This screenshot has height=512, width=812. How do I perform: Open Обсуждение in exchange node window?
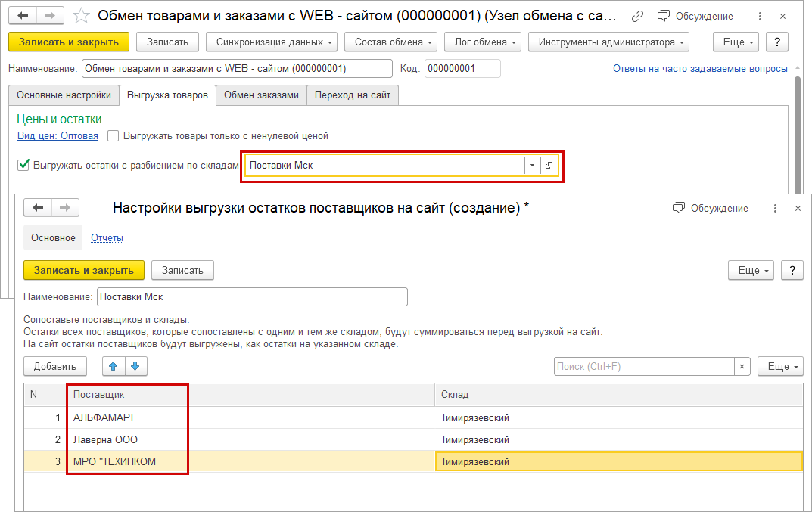tap(695, 17)
